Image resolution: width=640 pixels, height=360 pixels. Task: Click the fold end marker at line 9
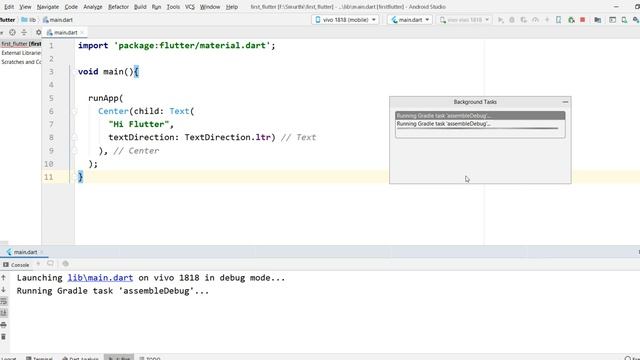[75, 151]
